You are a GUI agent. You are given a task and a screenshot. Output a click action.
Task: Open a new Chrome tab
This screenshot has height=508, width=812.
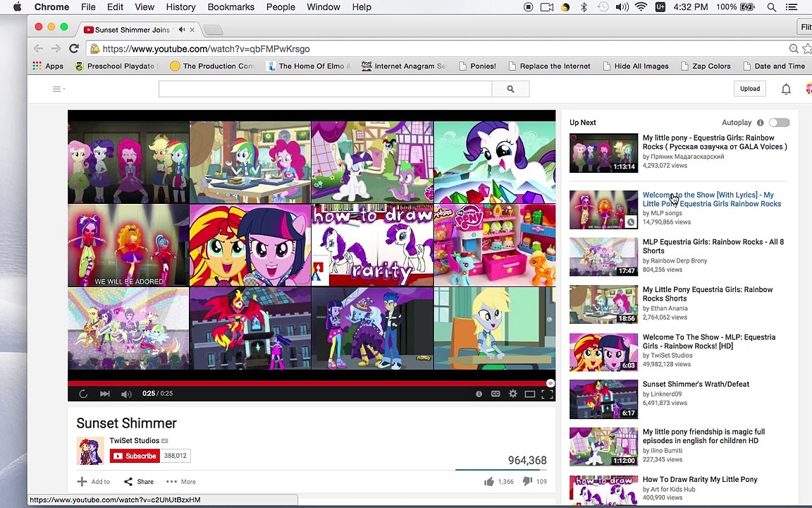point(213,30)
